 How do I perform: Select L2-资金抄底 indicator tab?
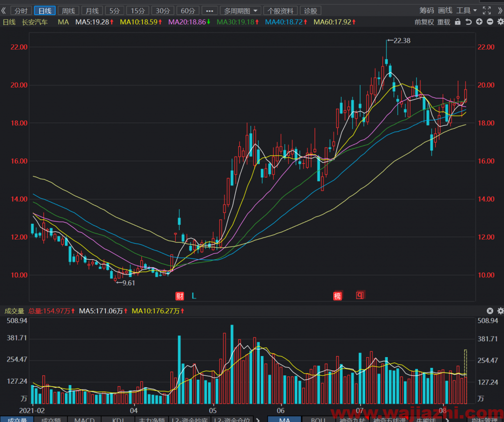[x=190, y=419]
